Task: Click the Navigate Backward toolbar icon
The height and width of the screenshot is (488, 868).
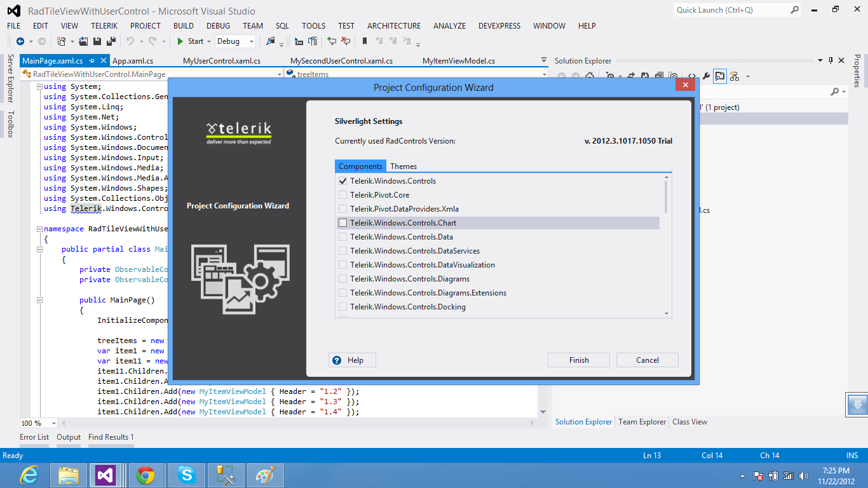Action: pos(20,41)
